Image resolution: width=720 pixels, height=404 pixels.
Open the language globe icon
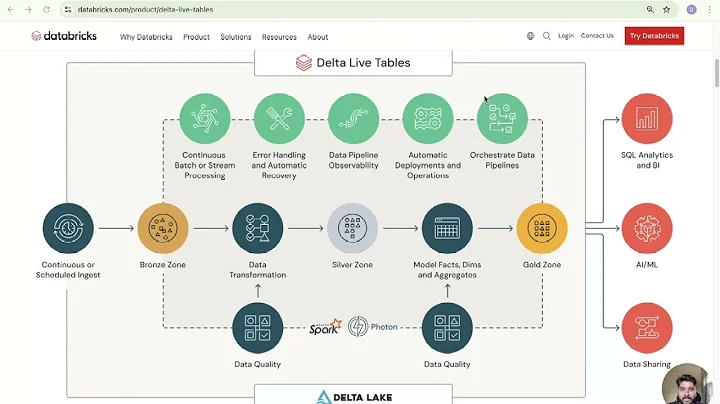(x=530, y=36)
